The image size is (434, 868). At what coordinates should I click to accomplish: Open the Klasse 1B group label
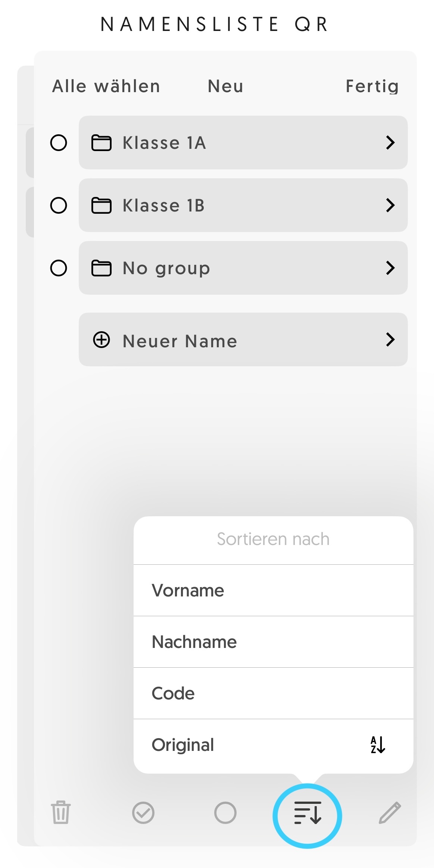pos(164,206)
